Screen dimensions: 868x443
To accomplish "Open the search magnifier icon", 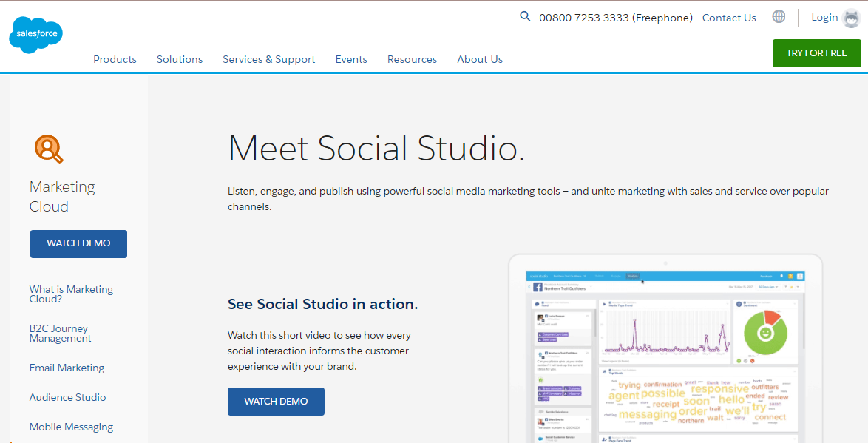I will [x=525, y=16].
